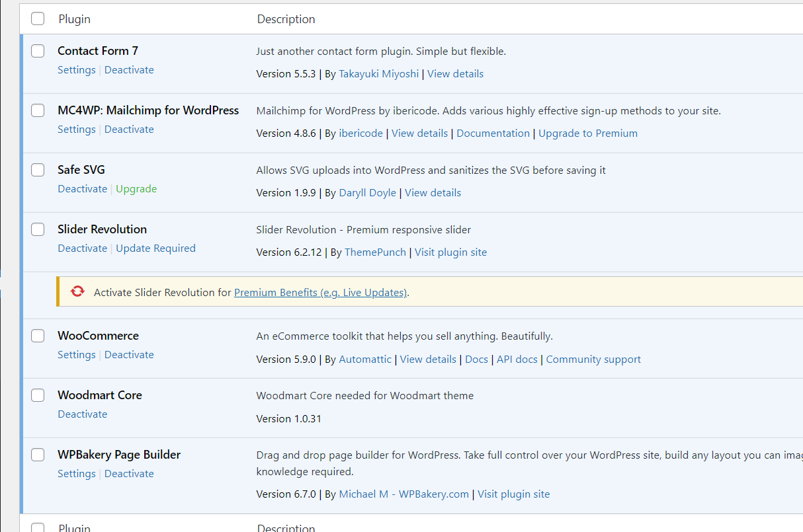Deactivate the WooCommerce plugin
803x532 pixels.
(129, 355)
